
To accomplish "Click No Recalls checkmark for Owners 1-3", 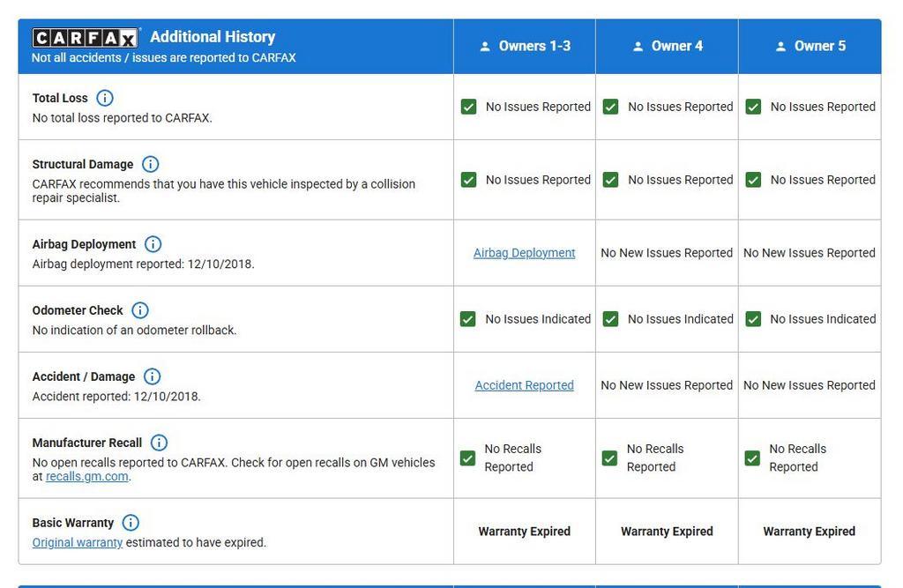I will click(468, 458).
